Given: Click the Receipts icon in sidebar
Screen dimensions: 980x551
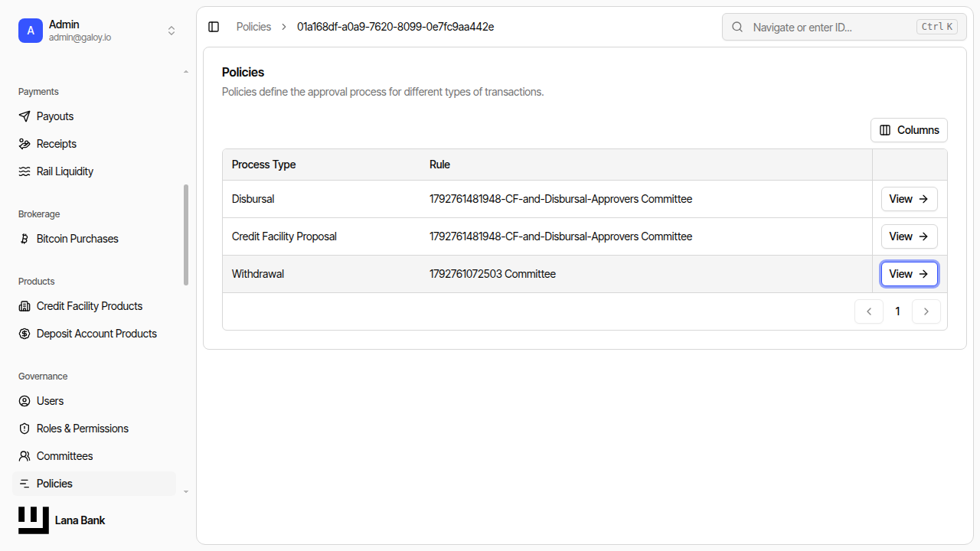Looking at the screenshot, I should (24, 144).
